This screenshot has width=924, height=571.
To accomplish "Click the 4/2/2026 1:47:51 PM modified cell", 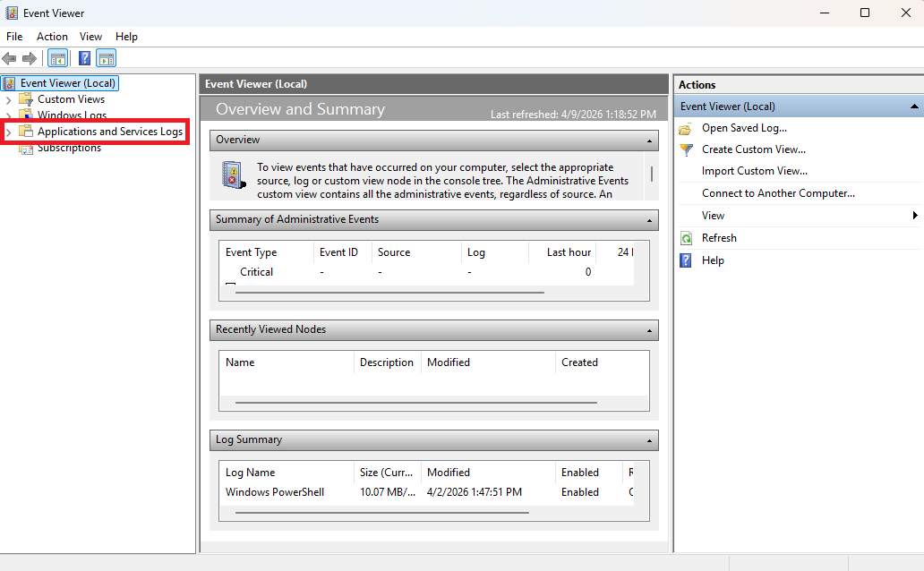I will pos(475,492).
